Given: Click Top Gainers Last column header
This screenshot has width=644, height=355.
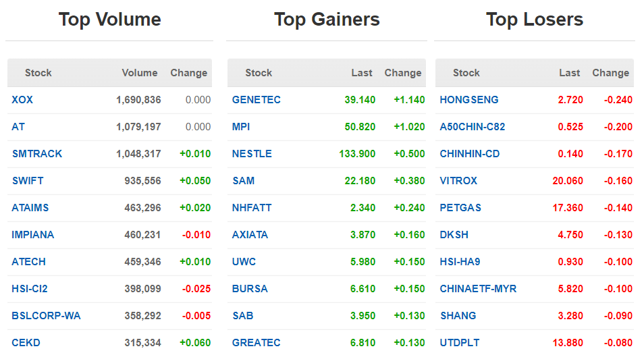Looking at the screenshot, I should pyautogui.click(x=361, y=73).
